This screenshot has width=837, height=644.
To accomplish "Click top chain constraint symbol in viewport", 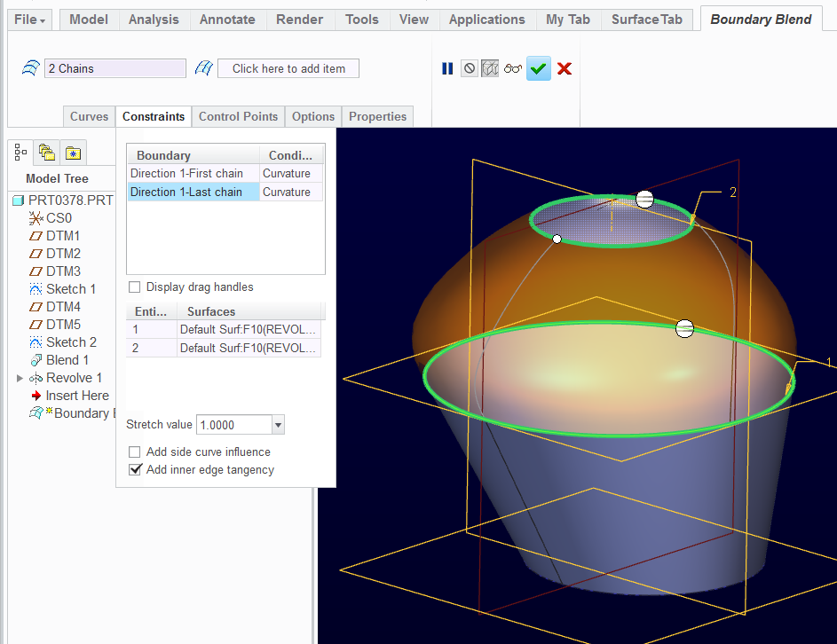I will click(644, 200).
